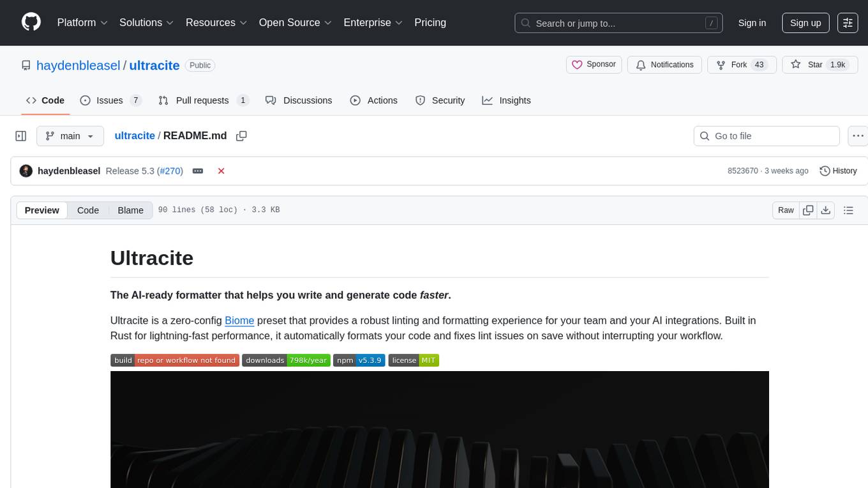Open the Platform dropdown menu

(x=82, y=22)
